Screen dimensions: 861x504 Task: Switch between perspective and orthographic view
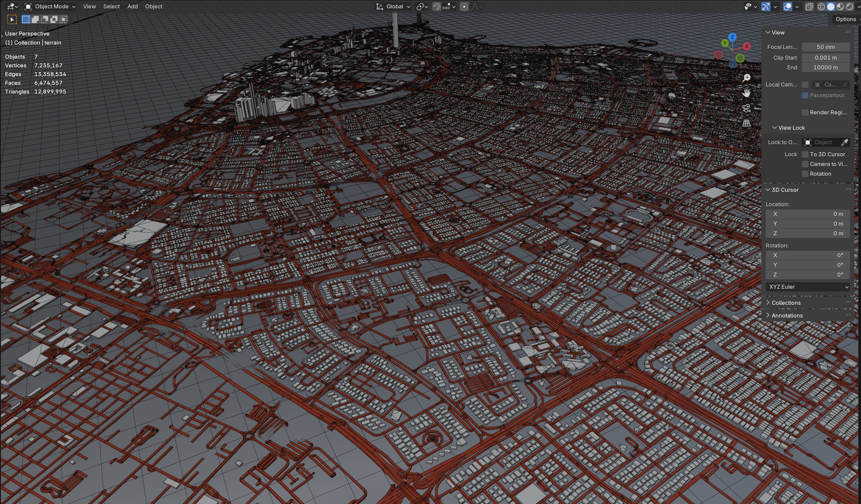(x=746, y=123)
